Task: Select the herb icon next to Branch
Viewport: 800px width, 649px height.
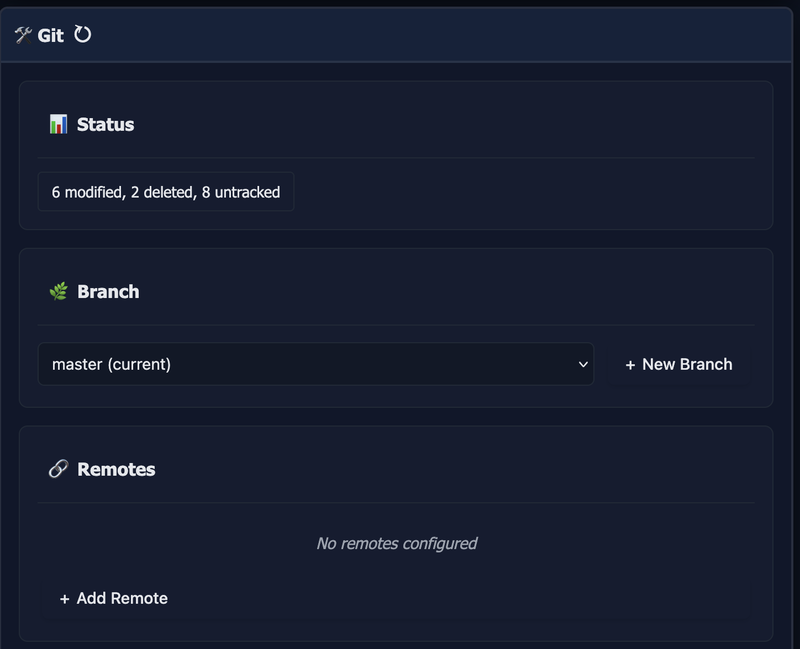Action: tap(60, 291)
